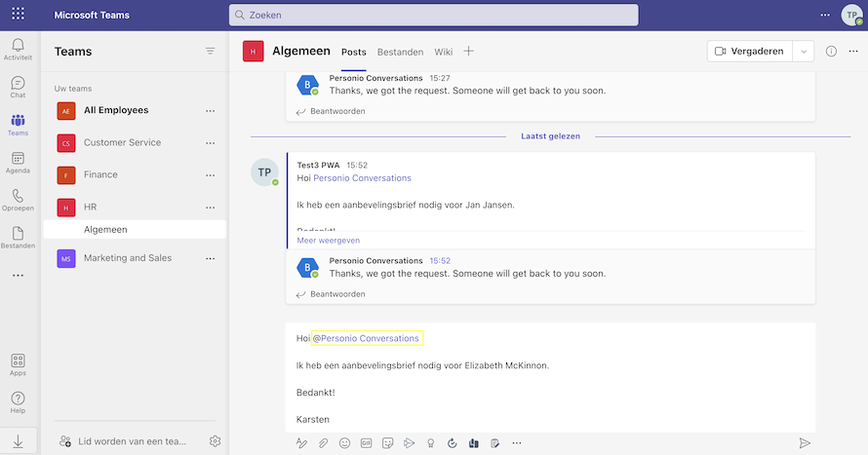Open the emoji picker
Image resolution: width=868 pixels, height=455 pixels.
point(344,443)
